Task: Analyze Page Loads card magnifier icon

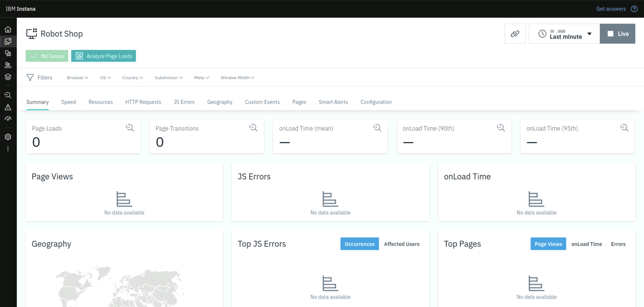Action: 130,128
